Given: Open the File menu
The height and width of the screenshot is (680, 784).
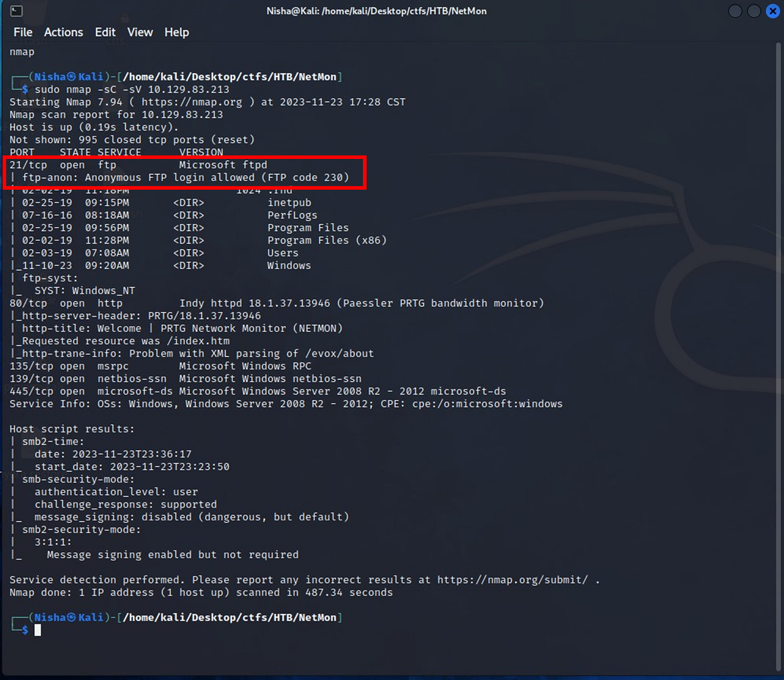Looking at the screenshot, I should (23, 32).
